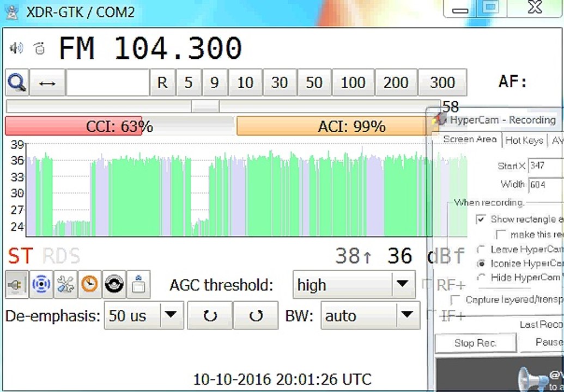This screenshot has height=392, width=564.
Task: Click HyperCam Pause button
Action: (x=542, y=342)
